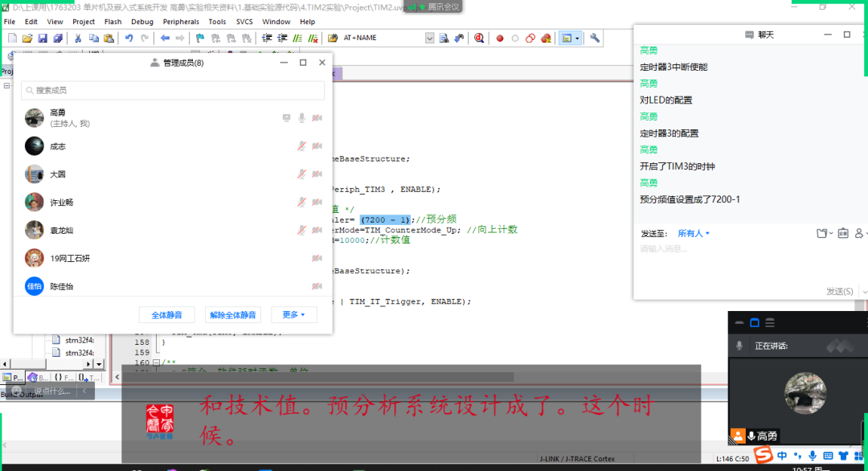Image resolution: width=868 pixels, height=471 pixels.
Task: Toggle host 高勇's microphone in member list
Action: click(x=301, y=118)
